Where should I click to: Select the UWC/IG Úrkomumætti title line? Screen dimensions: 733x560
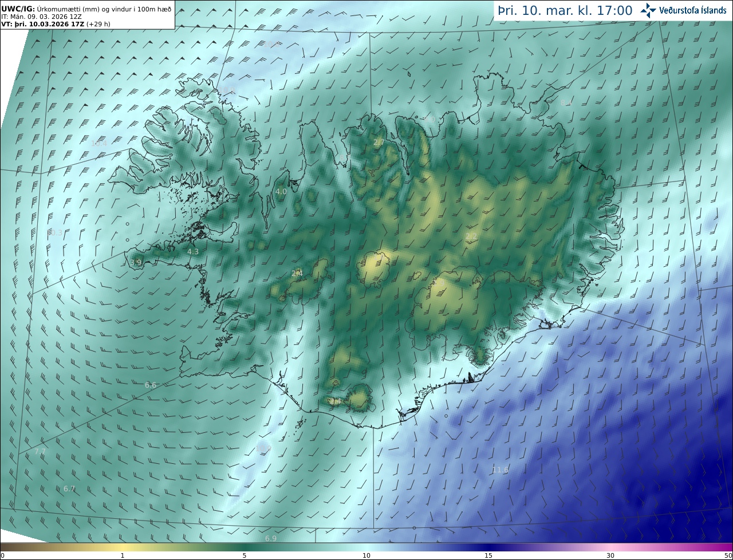pyautogui.click(x=86, y=9)
